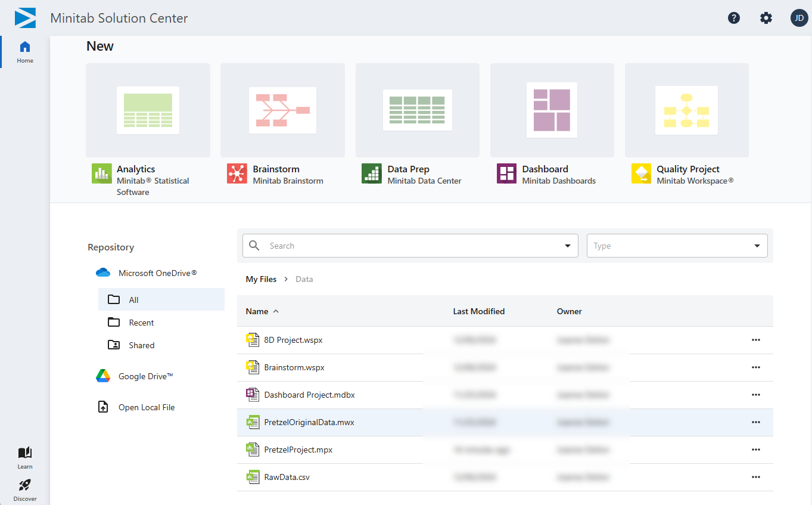The image size is (812, 505).
Task: Click the search magnifier icon
Action: coord(254,246)
